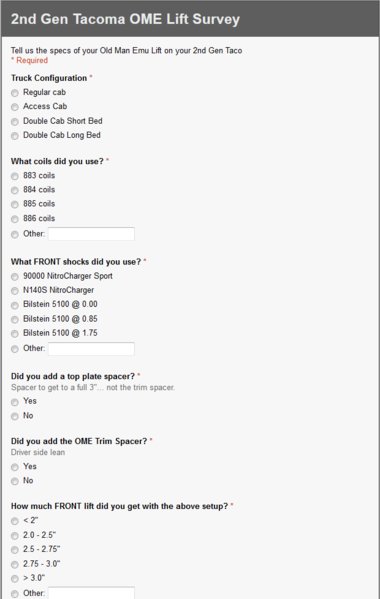Click the Other text field under coils
This screenshot has width=380, height=599.
point(91,234)
